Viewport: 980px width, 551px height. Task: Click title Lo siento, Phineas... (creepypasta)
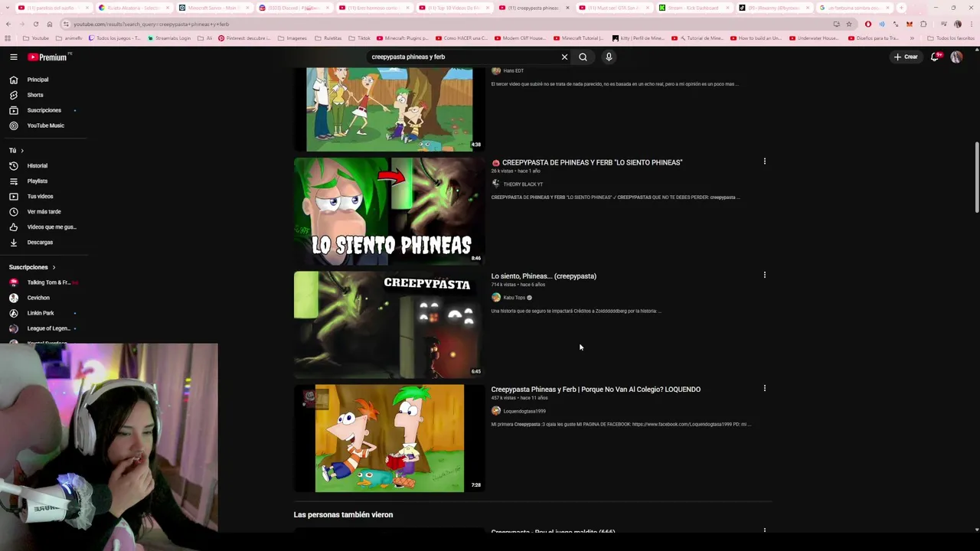click(544, 276)
